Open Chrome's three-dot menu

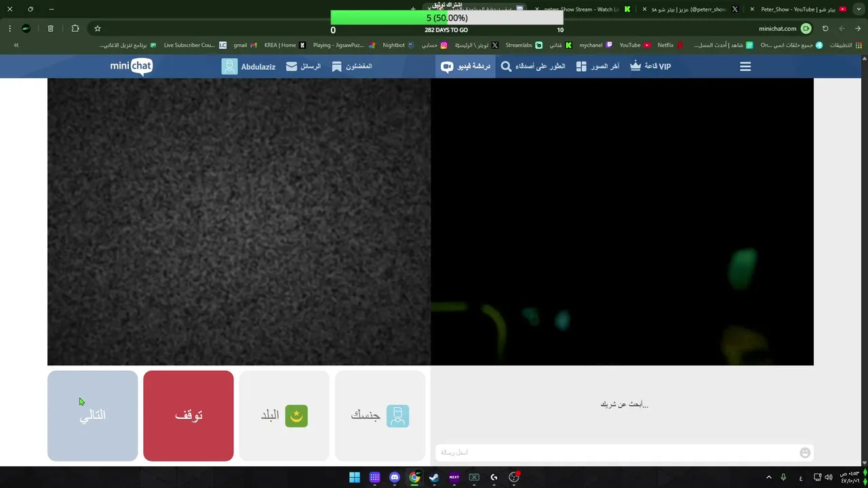pos(9,28)
